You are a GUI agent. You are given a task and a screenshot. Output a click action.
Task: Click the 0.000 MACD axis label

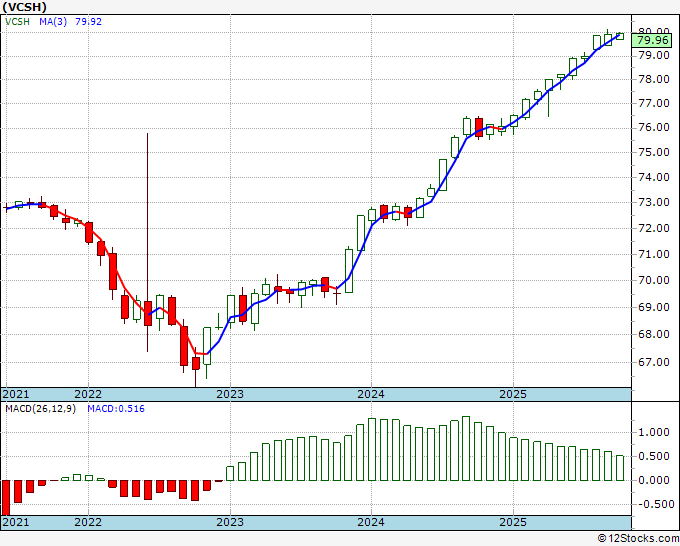click(654, 480)
